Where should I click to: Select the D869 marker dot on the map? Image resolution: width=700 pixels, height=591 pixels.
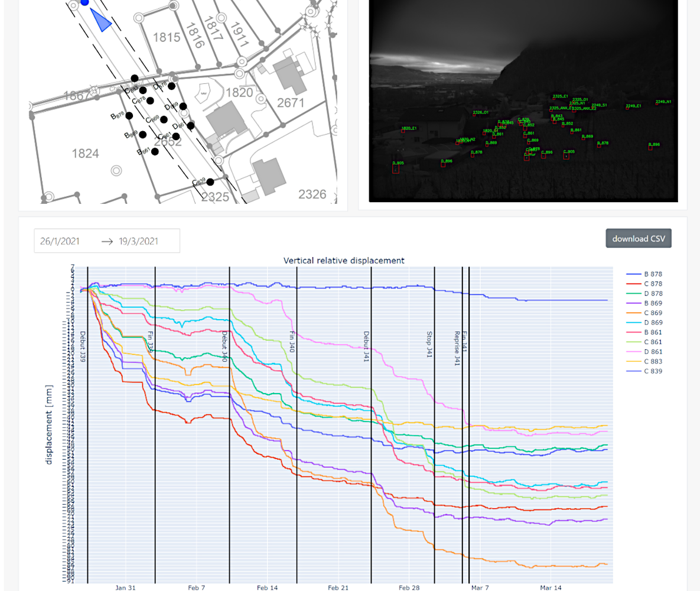183,106
